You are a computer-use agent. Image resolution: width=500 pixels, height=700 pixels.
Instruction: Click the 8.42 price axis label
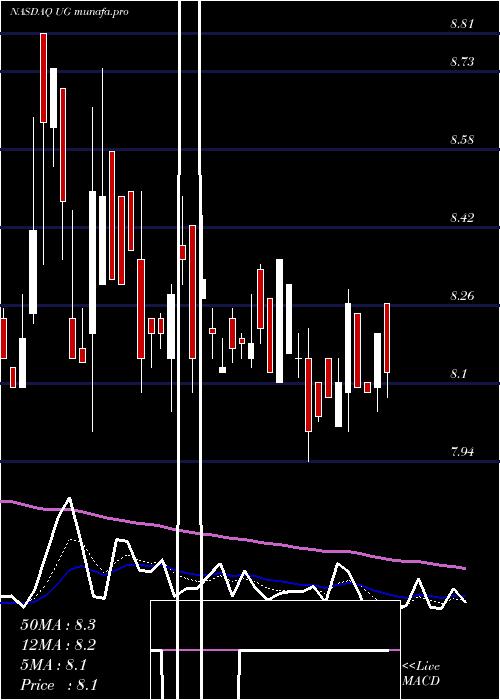coord(462,218)
